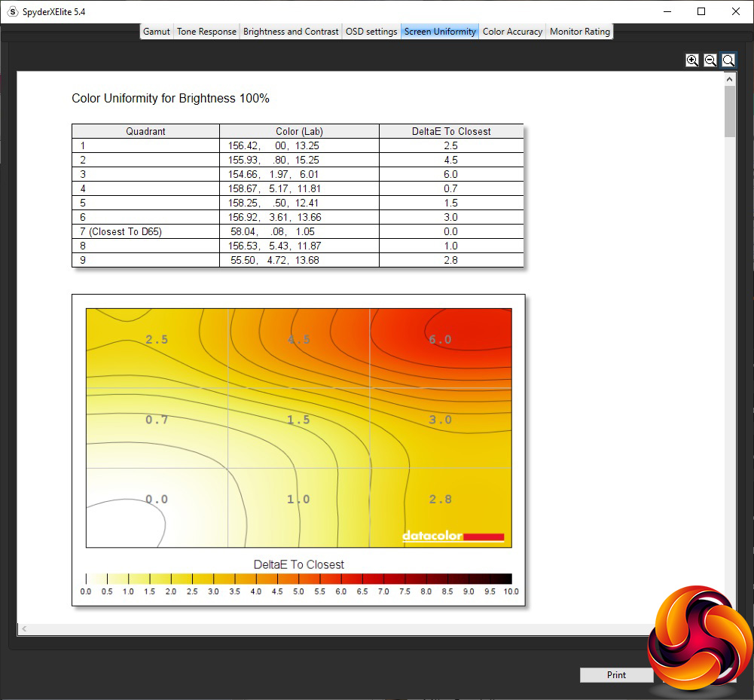The width and height of the screenshot is (754, 700).
Task: Switch to the Tone Response tab
Action: pyautogui.click(x=207, y=32)
